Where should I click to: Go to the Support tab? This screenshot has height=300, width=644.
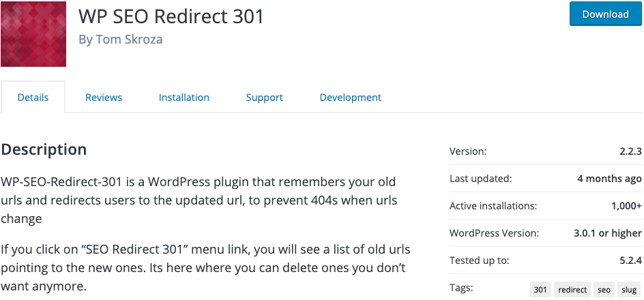(265, 97)
